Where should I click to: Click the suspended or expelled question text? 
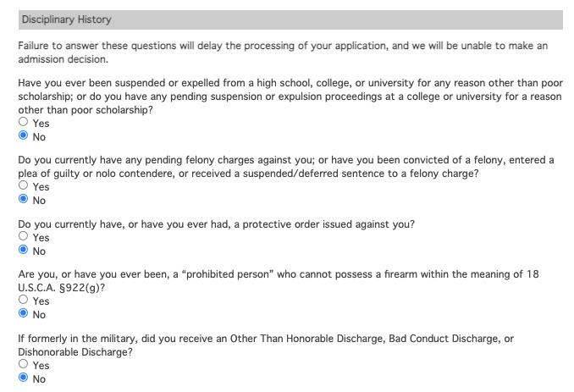tap(290, 96)
